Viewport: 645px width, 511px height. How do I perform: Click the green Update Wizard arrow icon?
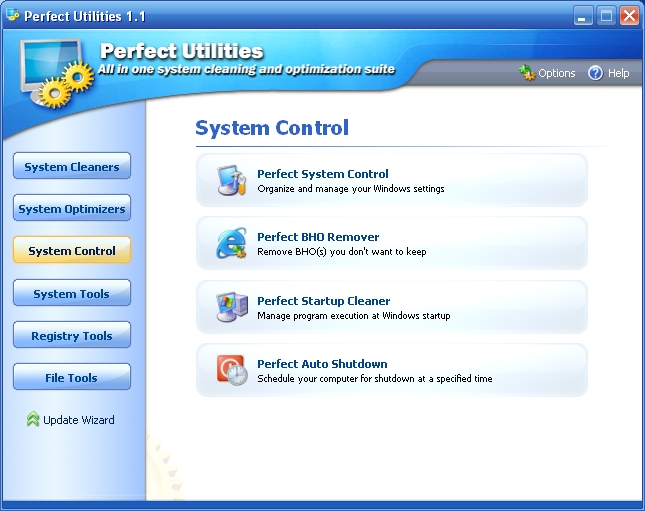coord(33,419)
